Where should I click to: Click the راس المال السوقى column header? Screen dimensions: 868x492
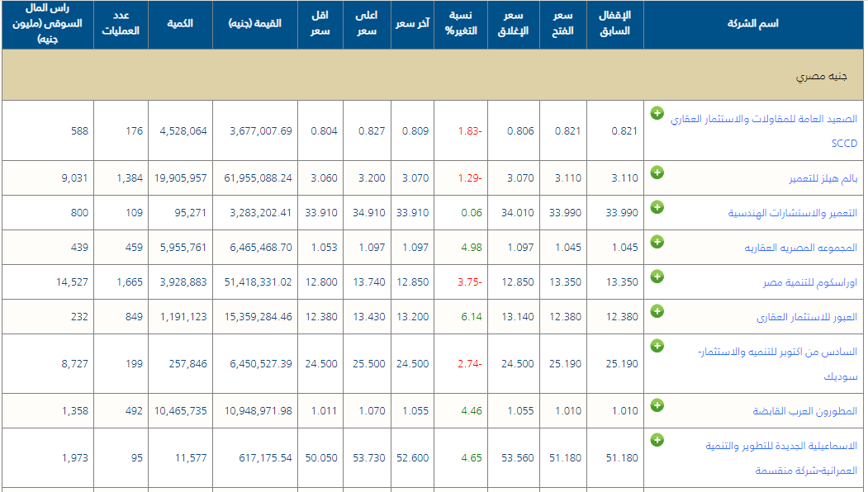click(x=48, y=24)
